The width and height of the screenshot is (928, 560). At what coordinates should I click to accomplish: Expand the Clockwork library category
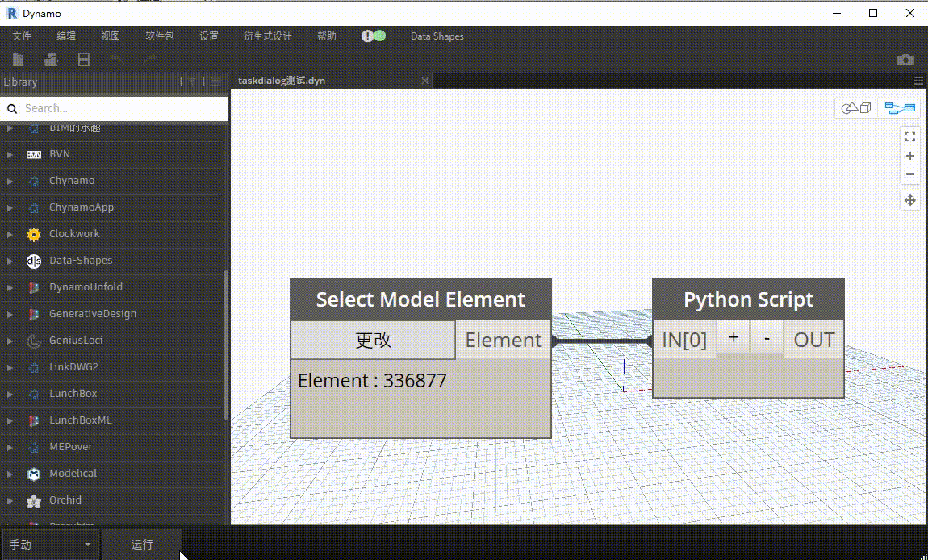(x=10, y=234)
